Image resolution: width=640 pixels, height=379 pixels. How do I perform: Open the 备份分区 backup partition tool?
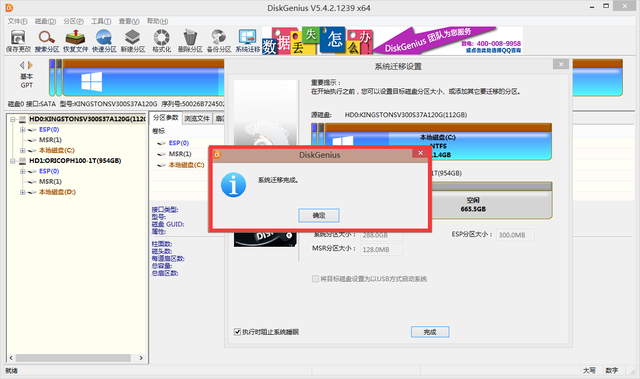click(x=219, y=41)
